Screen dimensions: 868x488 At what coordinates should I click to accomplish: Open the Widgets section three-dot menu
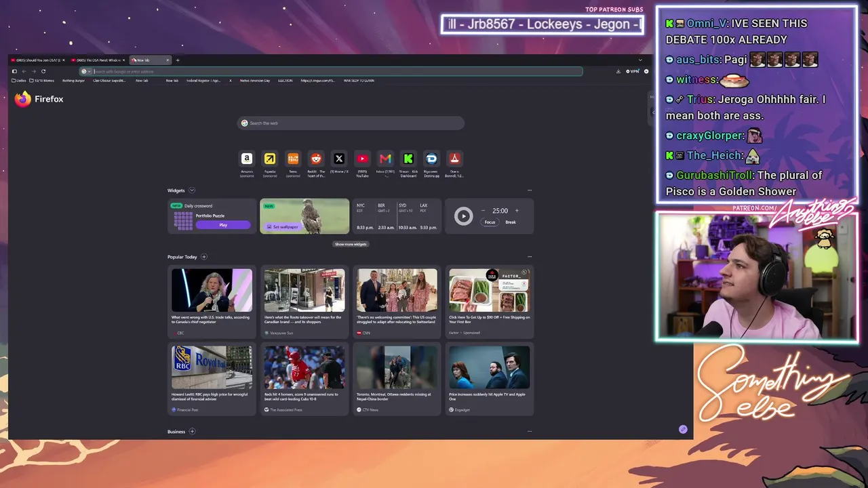click(530, 190)
